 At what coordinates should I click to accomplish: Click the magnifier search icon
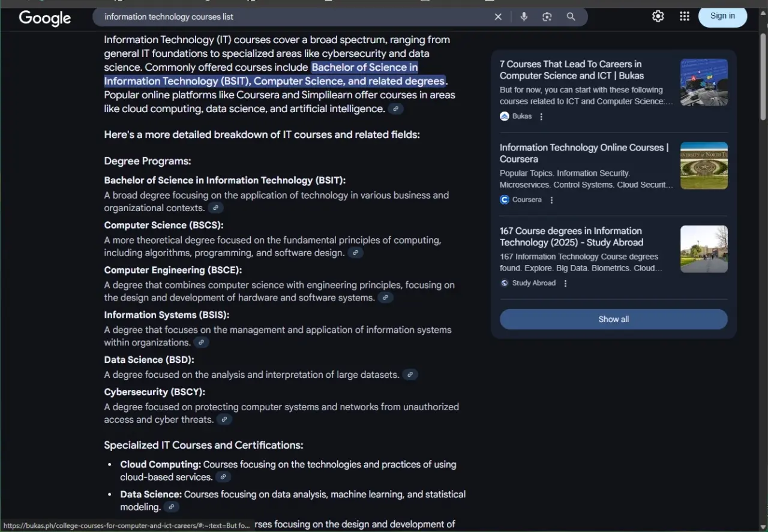pos(571,17)
